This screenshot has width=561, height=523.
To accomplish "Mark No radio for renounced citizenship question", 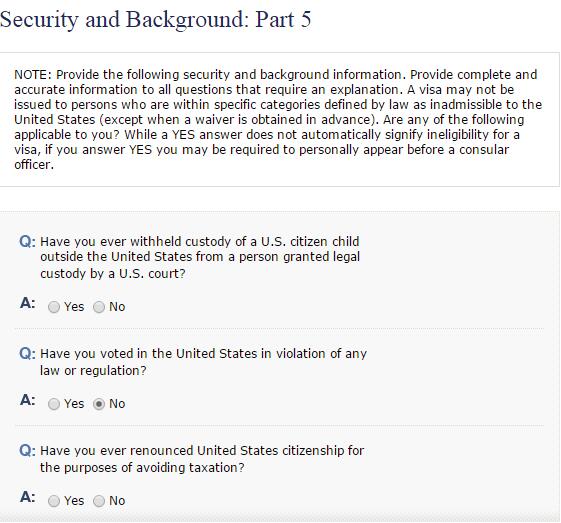I will 99,501.
